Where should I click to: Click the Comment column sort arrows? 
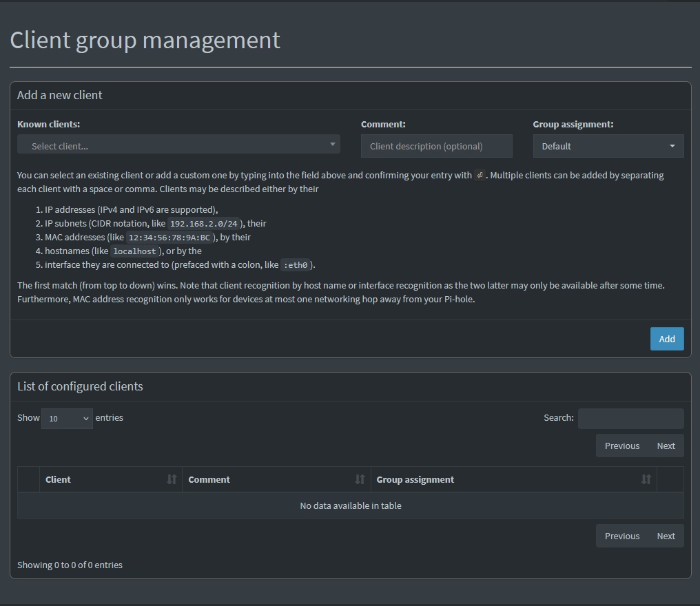click(x=360, y=479)
